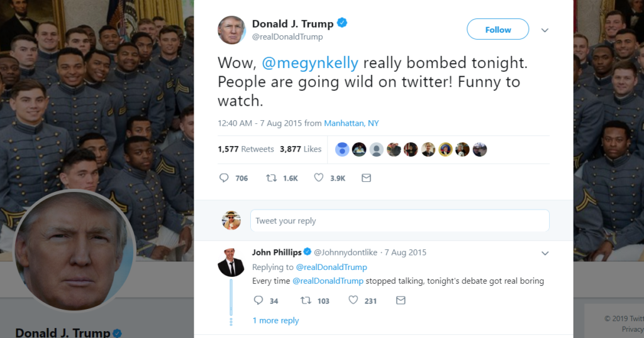This screenshot has width=644, height=338.
Task: Open the first liker's avatar thumbnail
Action: (x=342, y=149)
